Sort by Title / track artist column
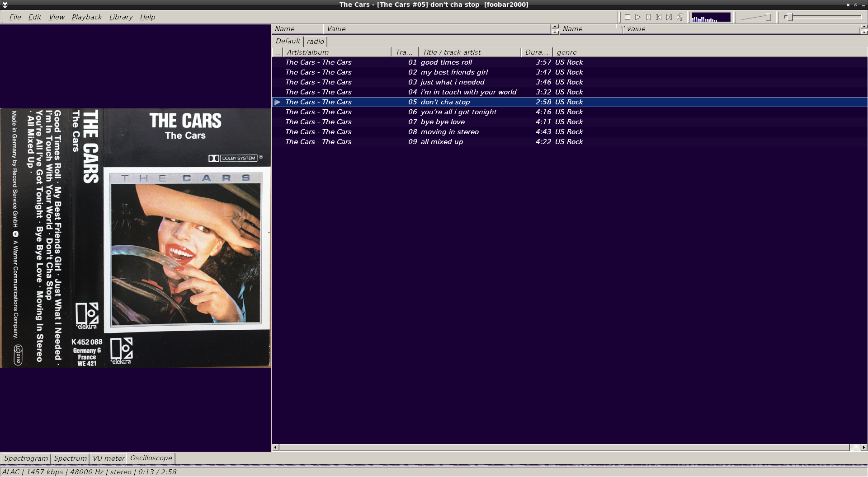The height and width of the screenshot is (477, 868). [470, 52]
